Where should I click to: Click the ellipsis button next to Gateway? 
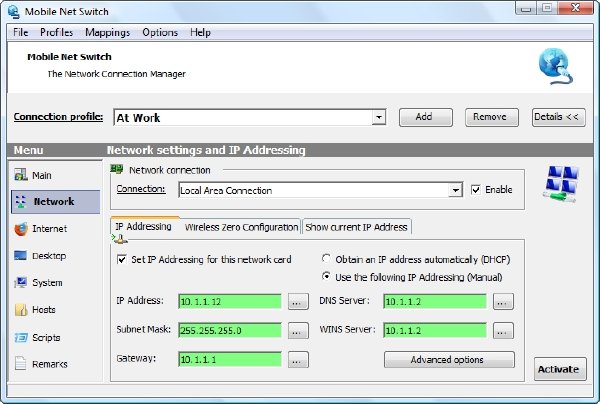(x=298, y=360)
